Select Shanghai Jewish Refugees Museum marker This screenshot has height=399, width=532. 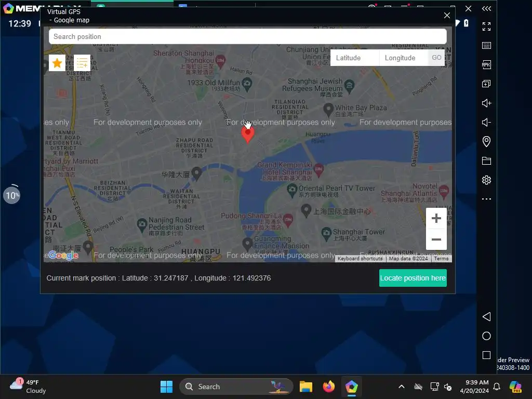click(x=349, y=86)
